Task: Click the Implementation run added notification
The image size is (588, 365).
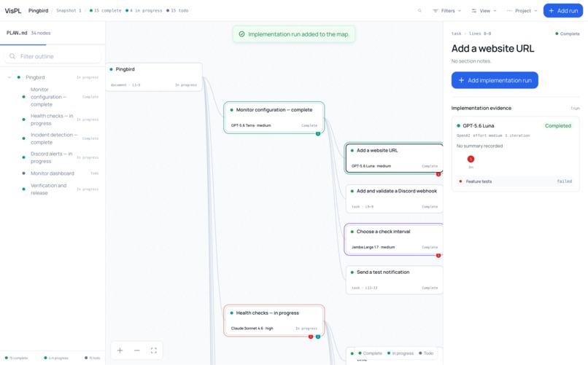Action: pos(294,34)
